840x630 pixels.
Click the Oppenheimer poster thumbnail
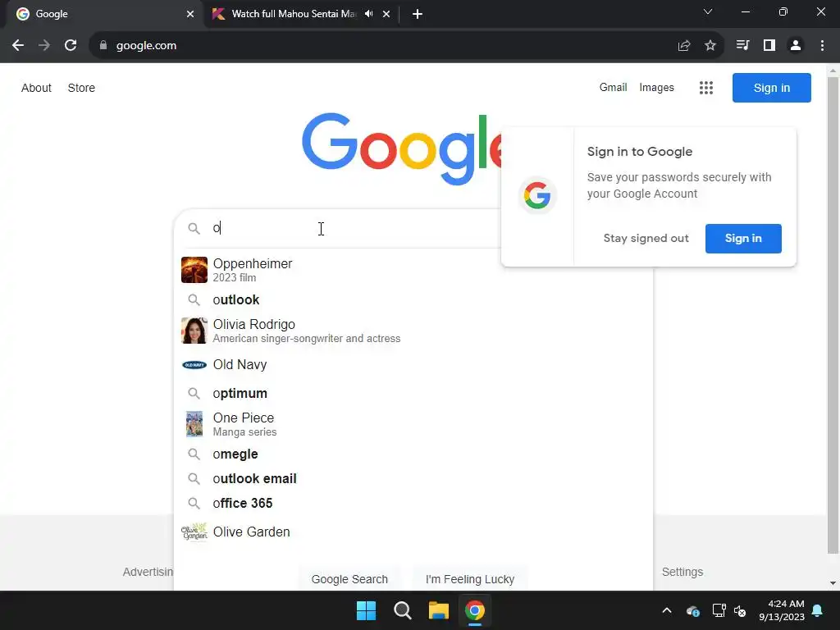(194, 269)
